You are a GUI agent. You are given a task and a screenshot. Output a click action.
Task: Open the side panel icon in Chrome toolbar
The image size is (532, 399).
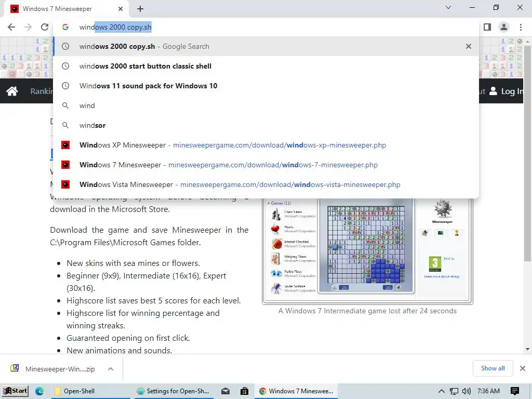click(x=487, y=27)
